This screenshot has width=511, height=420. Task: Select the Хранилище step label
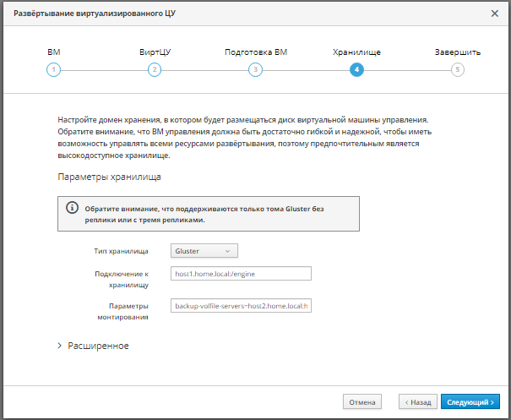356,52
